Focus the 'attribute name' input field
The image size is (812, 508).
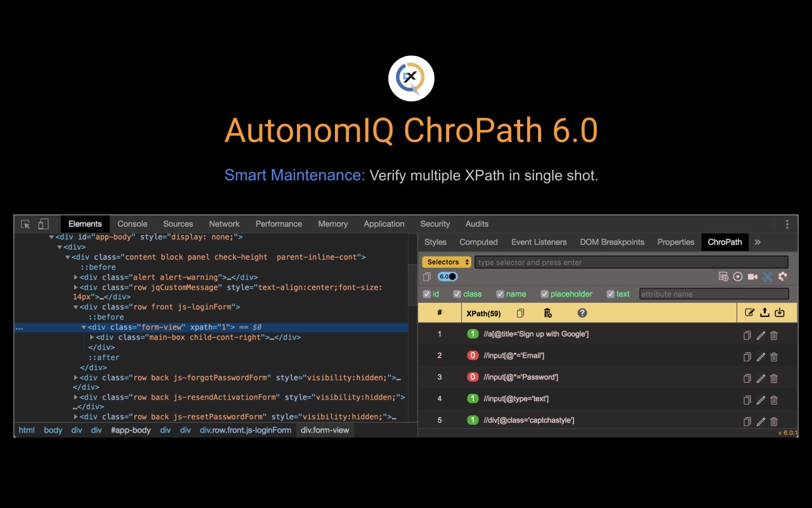pos(714,294)
